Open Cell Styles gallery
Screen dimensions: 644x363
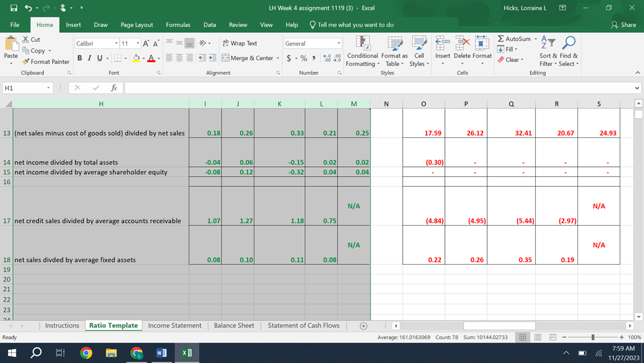point(419,51)
